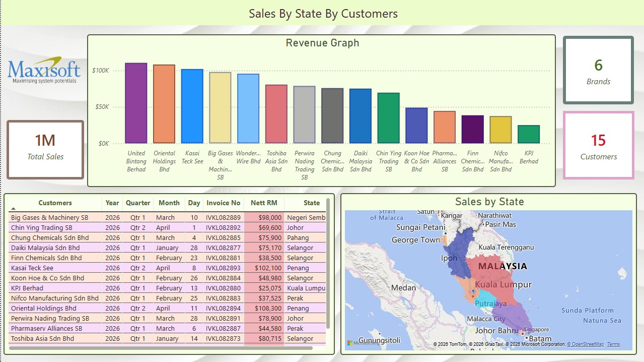Click the 15 Customers card
644x362 pixels.
pyautogui.click(x=598, y=145)
